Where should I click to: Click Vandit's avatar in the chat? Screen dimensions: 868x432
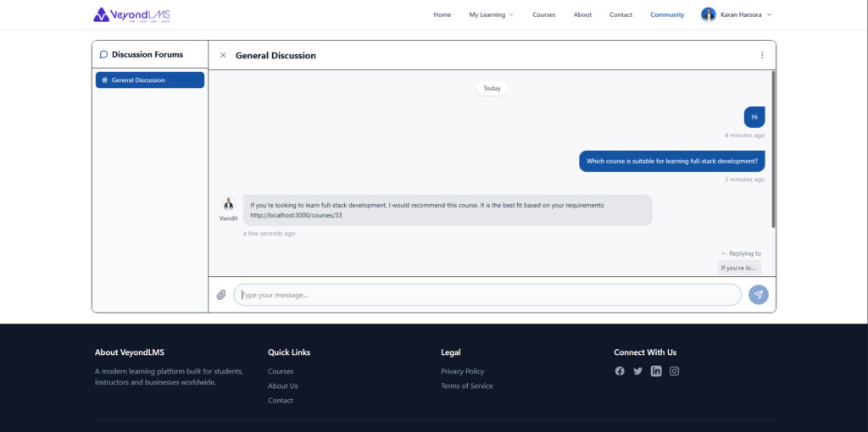(229, 204)
